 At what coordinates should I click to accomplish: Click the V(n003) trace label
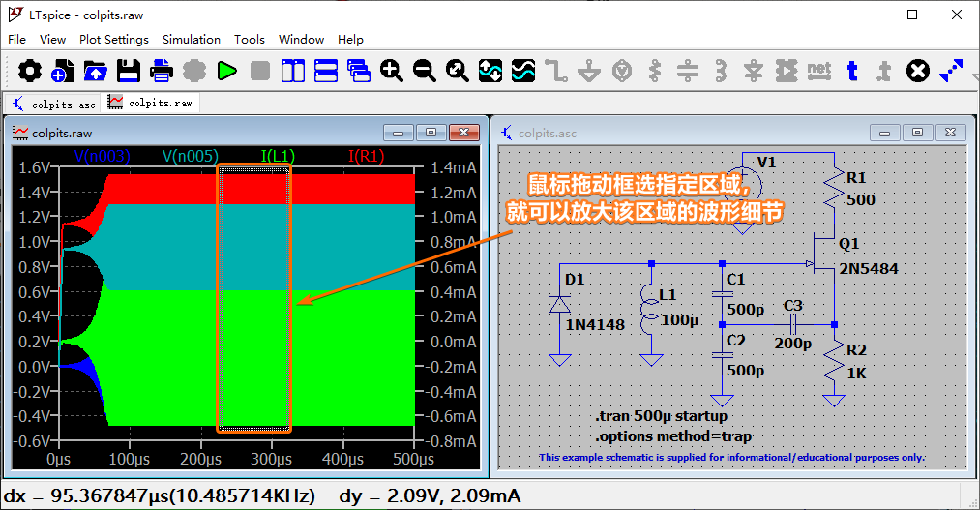click(102, 156)
